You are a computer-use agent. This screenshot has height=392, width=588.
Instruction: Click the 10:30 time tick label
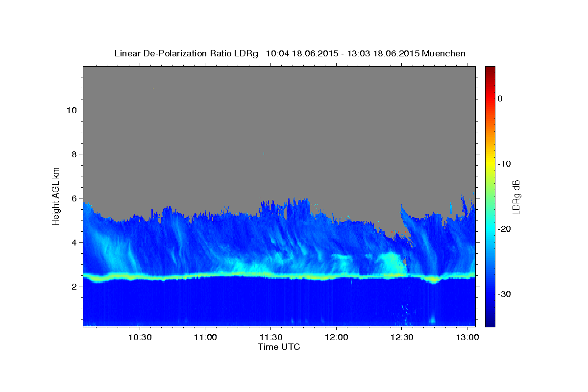click(x=140, y=337)
